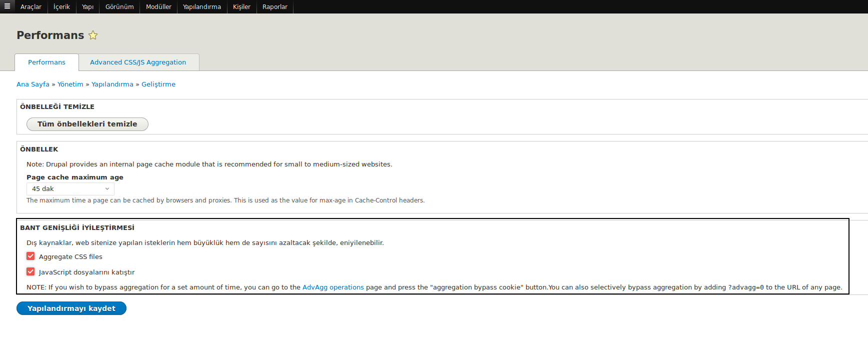
Task: Open the İçerik menu
Action: click(x=61, y=6)
